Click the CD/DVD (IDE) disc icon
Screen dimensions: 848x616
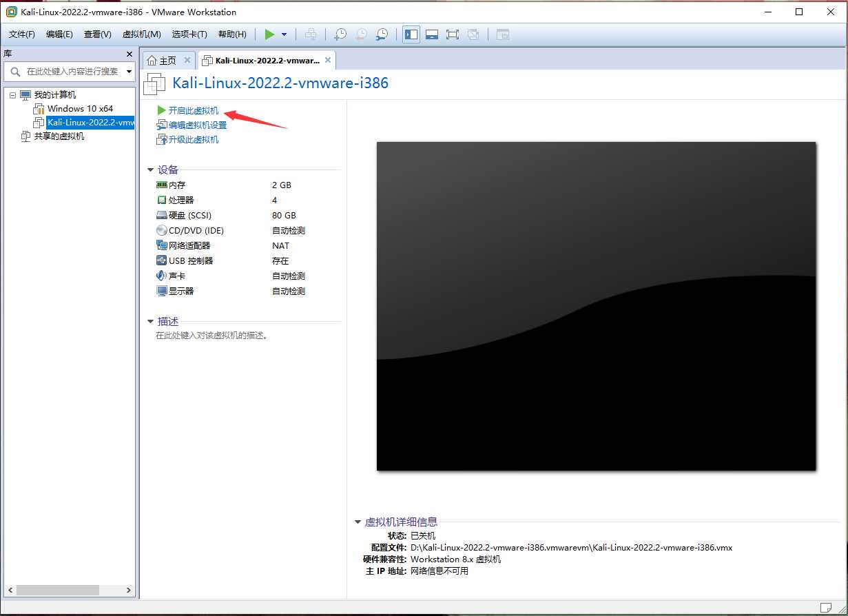[162, 231]
